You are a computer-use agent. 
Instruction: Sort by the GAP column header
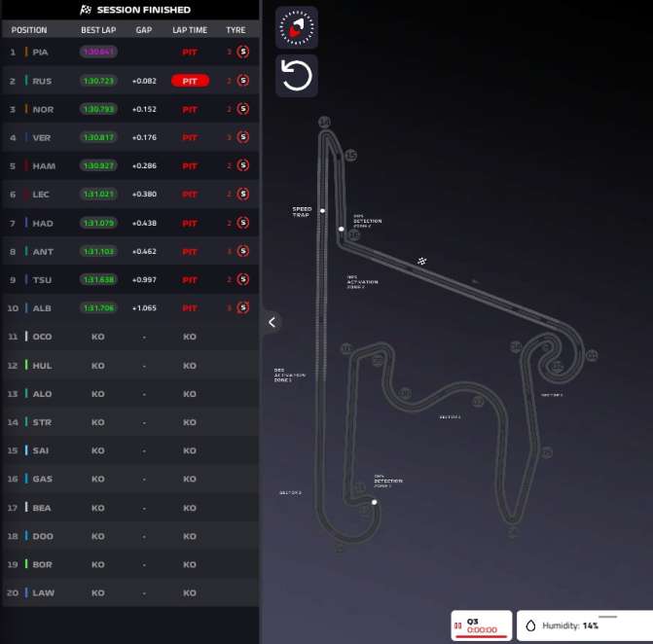144,30
